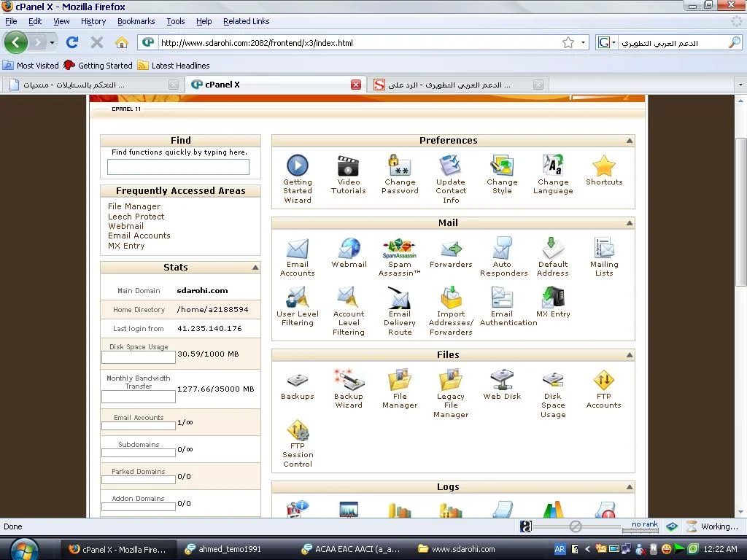Image resolution: width=747 pixels, height=560 pixels.
Task: Open Account Level Filtering
Action: pyautogui.click(x=348, y=297)
